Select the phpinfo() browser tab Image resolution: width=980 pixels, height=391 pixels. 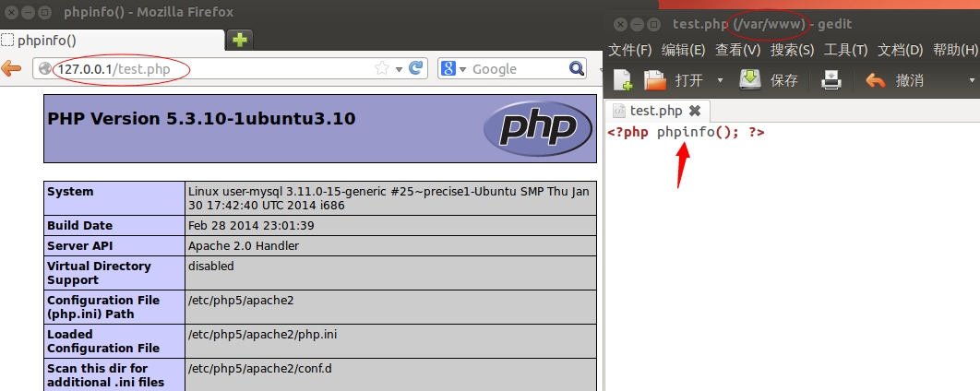coord(113,41)
